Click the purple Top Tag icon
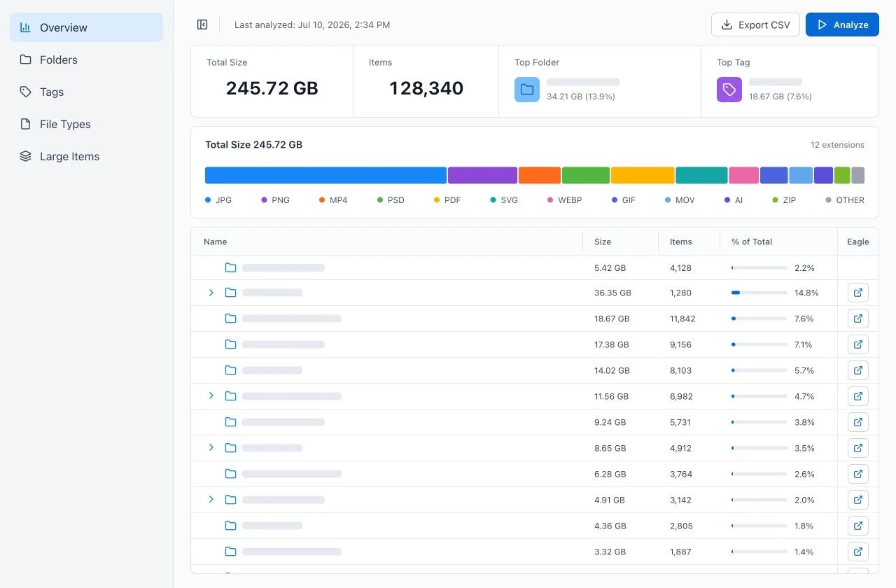 tap(729, 90)
